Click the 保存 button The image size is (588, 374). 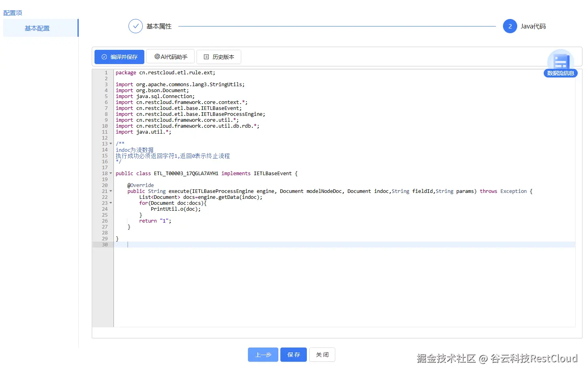(x=294, y=355)
